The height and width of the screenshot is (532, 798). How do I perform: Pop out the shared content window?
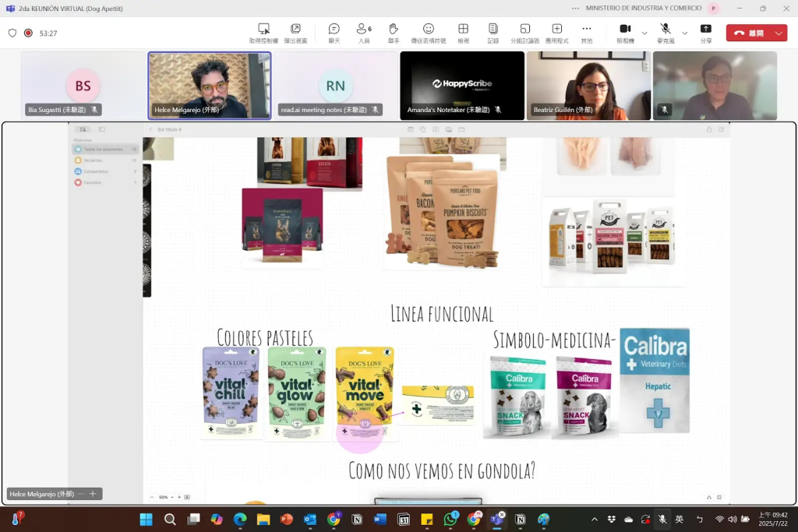click(x=295, y=33)
